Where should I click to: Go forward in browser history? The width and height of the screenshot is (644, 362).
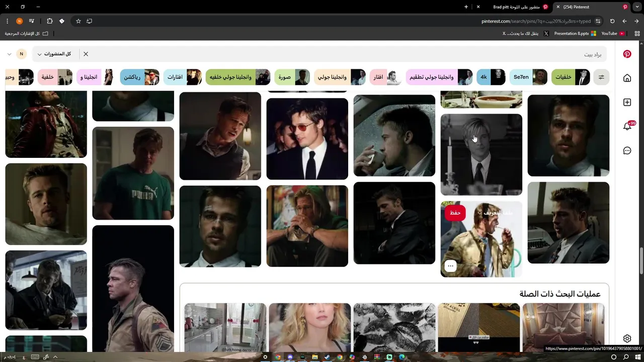pos(624,21)
